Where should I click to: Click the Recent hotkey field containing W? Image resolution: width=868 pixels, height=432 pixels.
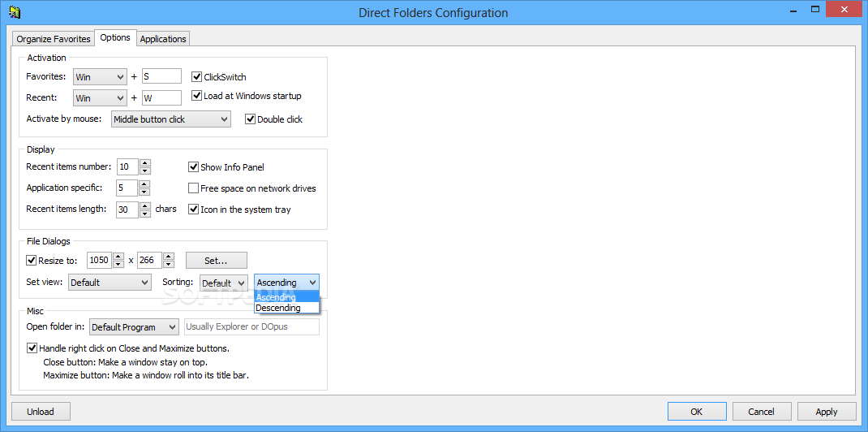pyautogui.click(x=161, y=98)
